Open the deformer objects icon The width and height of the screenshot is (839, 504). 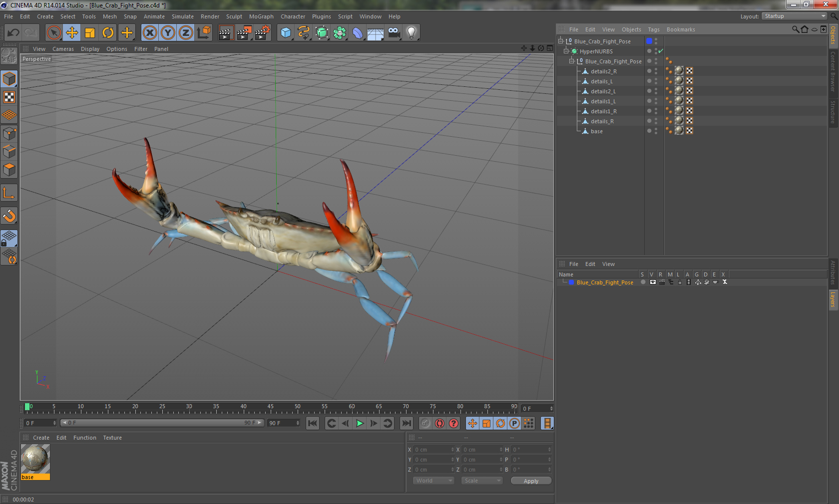(358, 33)
